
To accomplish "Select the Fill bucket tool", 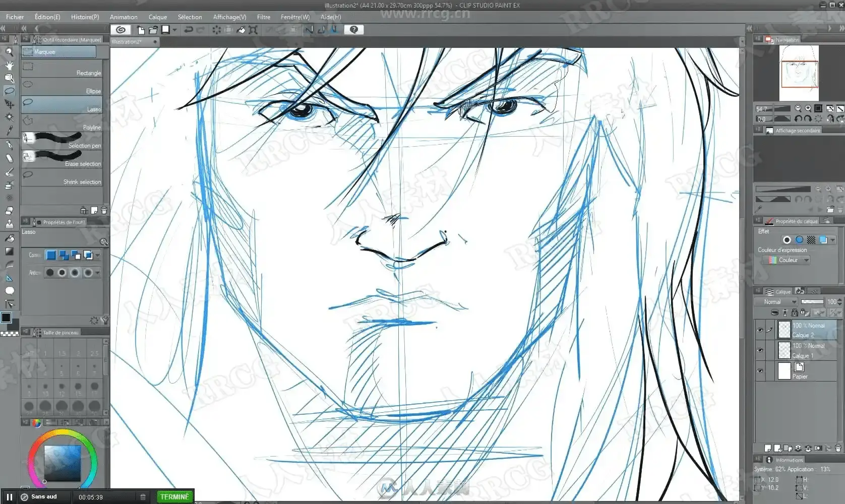I will point(9,238).
